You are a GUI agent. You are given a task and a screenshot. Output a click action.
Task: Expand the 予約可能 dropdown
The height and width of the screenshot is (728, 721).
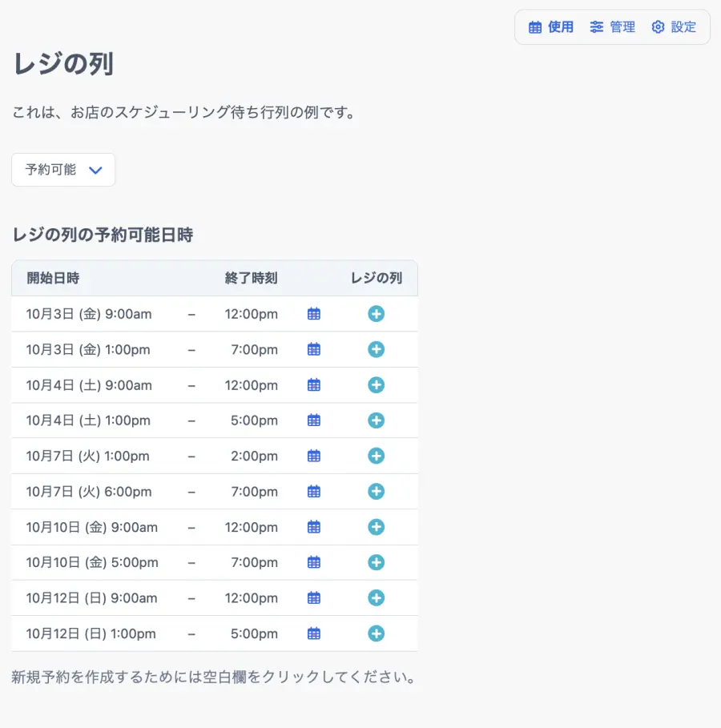[63, 170]
